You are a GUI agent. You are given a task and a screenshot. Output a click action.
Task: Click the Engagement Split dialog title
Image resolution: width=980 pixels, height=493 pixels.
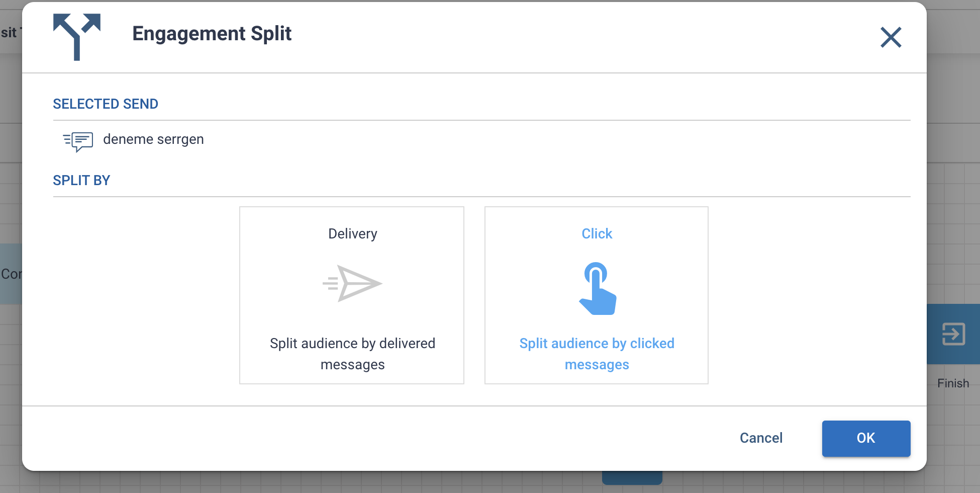coord(212,34)
